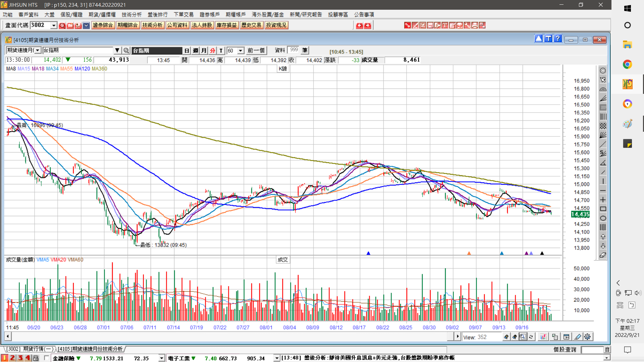The width and height of the screenshot is (644, 362).
Task: Toggle the 週 weekly period button
Action: pos(196,51)
